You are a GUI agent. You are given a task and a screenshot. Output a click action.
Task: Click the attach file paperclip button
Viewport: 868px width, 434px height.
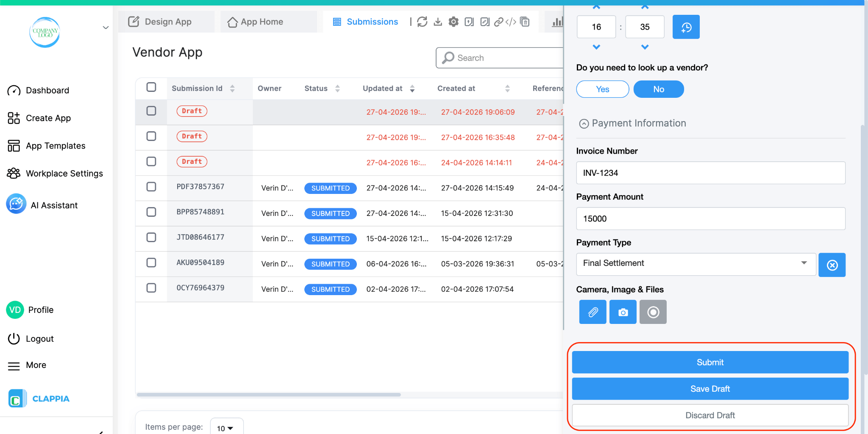pyautogui.click(x=593, y=312)
